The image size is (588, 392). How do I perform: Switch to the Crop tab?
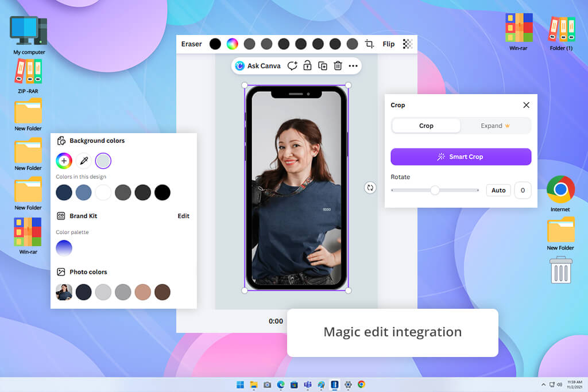point(426,126)
